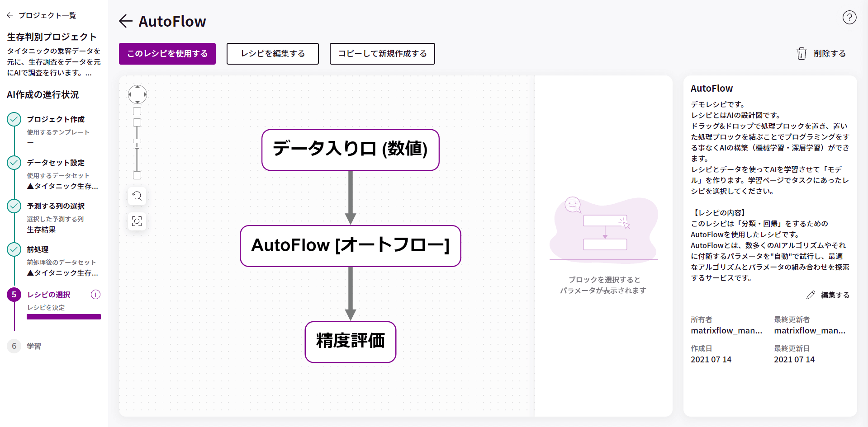Image resolution: width=868 pixels, height=427 pixels.
Task: Click the ▲タイタニック生存... dataset under 前処理
Action: coord(62,273)
